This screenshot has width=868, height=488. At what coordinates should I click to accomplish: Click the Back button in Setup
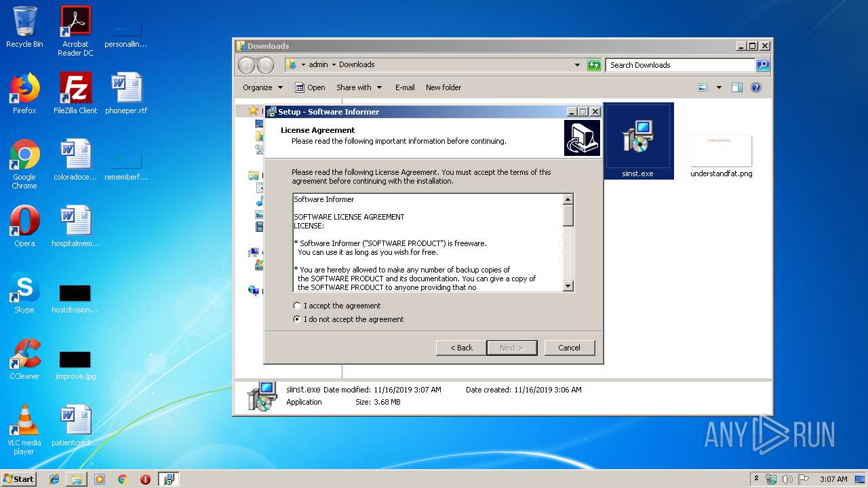pyautogui.click(x=461, y=348)
